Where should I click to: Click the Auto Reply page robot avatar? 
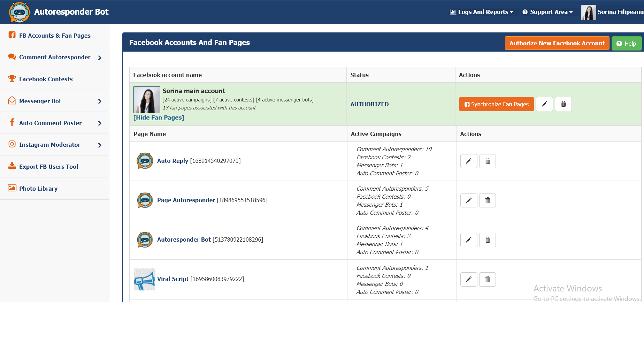tap(145, 161)
